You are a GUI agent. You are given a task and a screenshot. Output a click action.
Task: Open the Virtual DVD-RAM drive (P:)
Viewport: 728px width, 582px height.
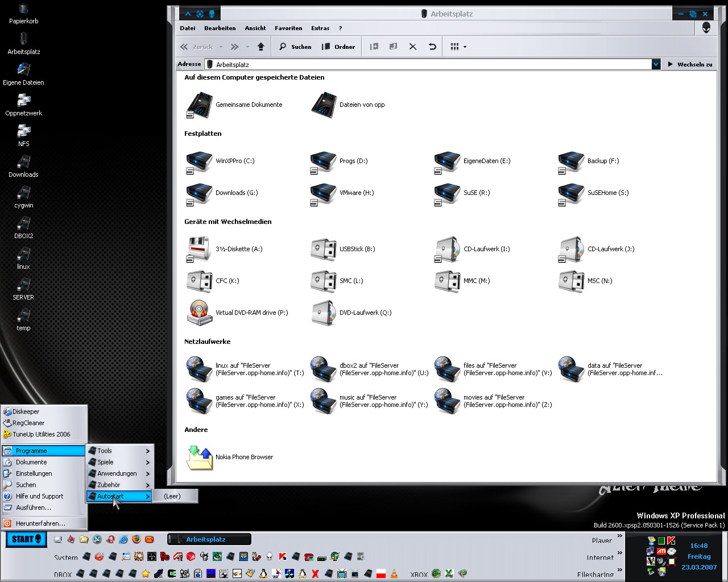tap(200, 313)
